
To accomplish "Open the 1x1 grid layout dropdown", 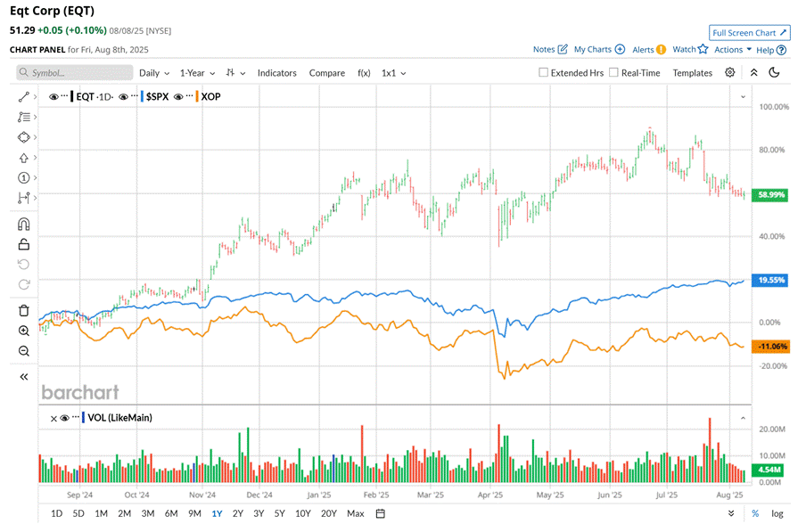I will pyautogui.click(x=394, y=73).
